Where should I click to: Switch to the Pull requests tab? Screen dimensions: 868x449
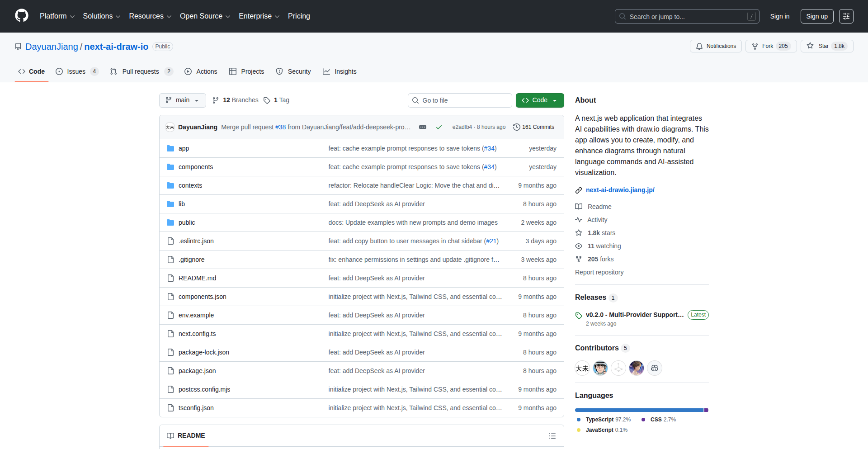(x=141, y=71)
